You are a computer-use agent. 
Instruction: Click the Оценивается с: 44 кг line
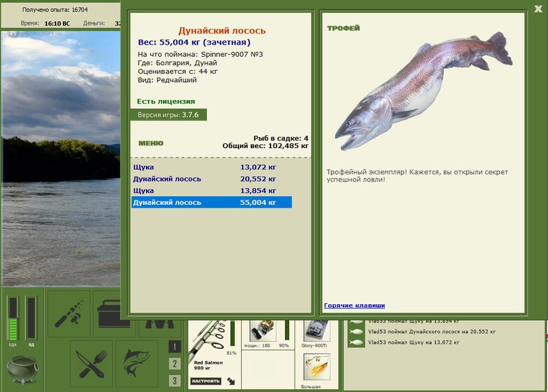pos(177,71)
